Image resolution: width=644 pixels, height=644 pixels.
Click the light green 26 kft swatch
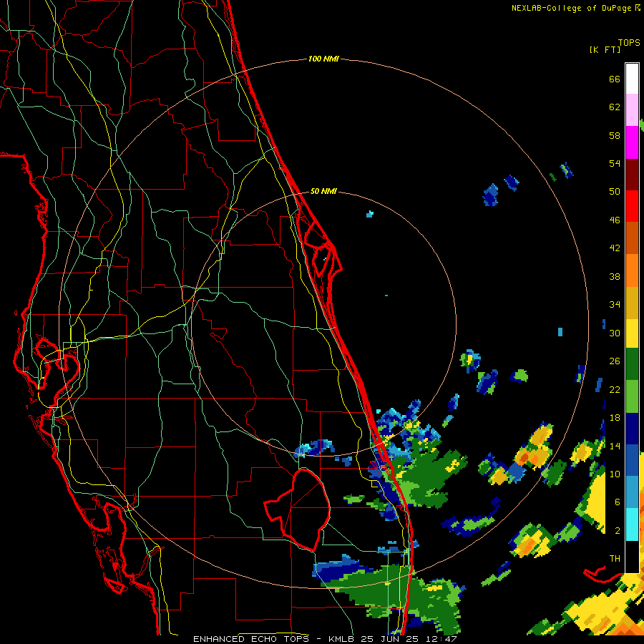(632, 396)
